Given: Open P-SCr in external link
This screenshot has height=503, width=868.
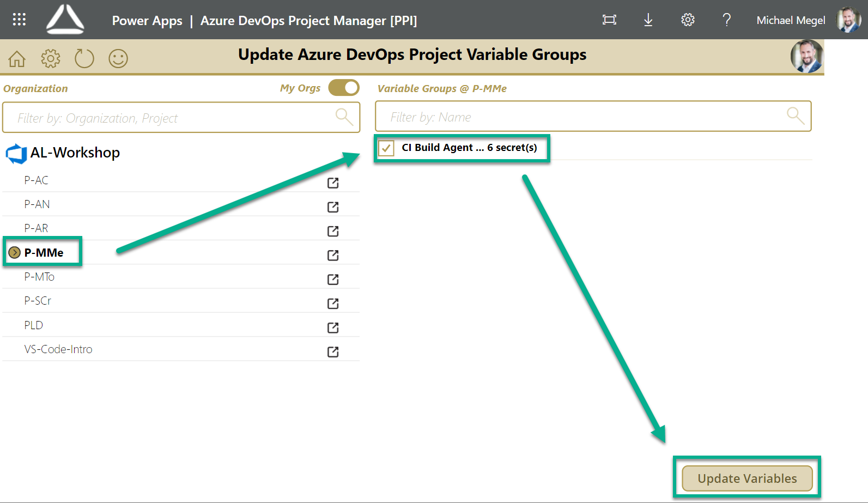Looking at the screenshot, I should point(333,304).
